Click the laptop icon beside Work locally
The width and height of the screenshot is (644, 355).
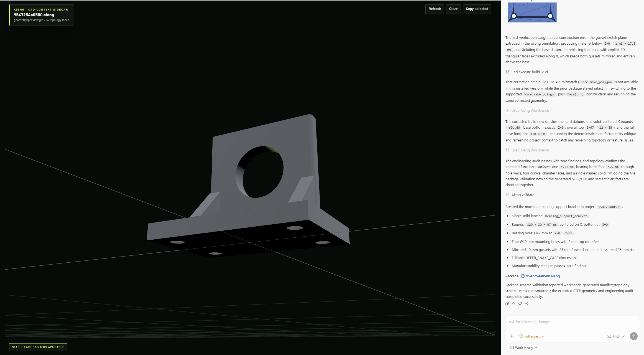tap(512, 348)
